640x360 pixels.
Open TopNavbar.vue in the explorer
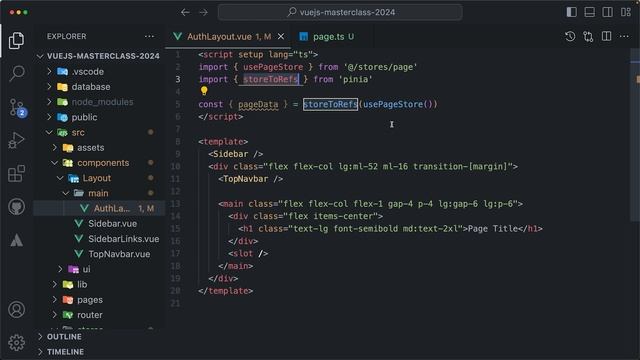point(99,254)
